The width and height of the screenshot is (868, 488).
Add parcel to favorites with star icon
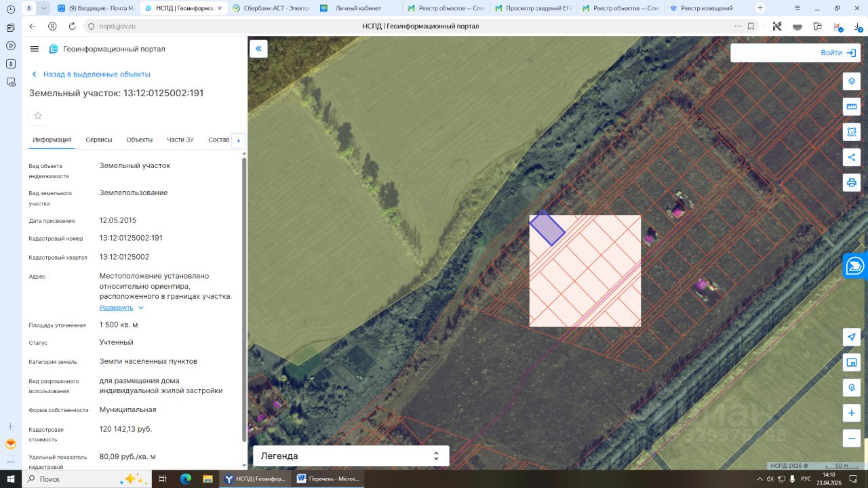[38, 116]
